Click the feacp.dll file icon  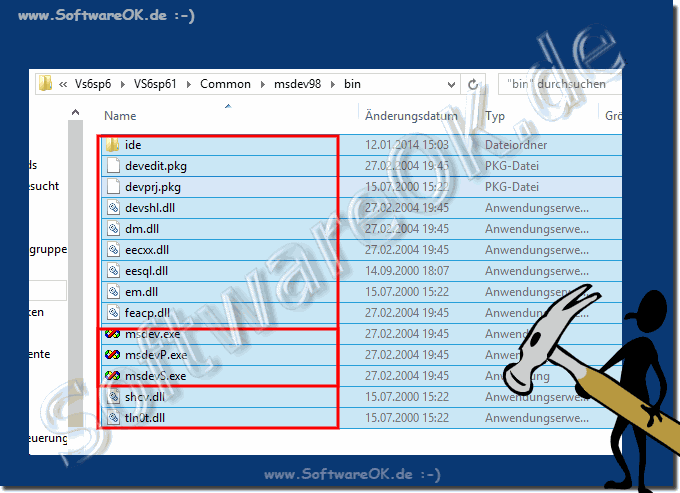pyautogui.click(x=113, y=313)
